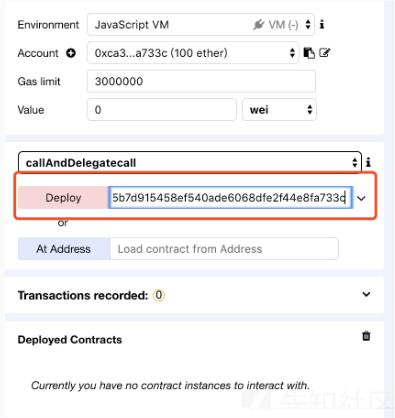The width and height of the screenshot is (395, 418).
Task: Select contract from callAndDelegatecall dropdown
Action: (x=190, y=162)
